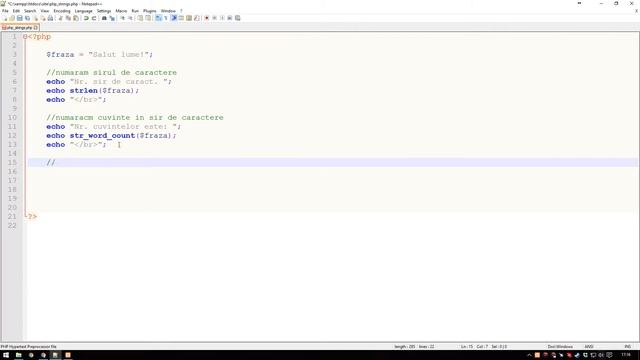
Task: Click the Save recorded macro icon
Action: [238, 18]
